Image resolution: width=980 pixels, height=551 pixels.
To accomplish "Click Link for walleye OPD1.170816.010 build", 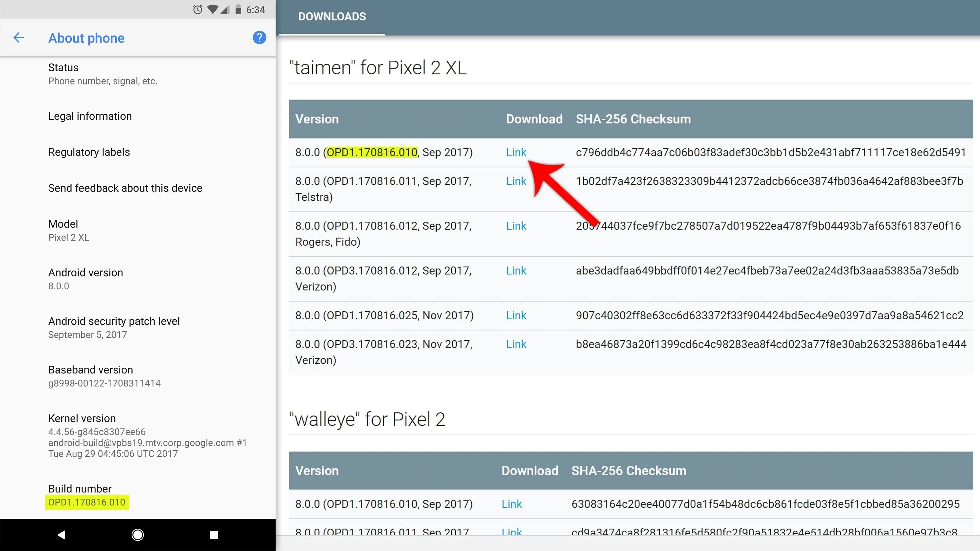I will click(512, 504).
